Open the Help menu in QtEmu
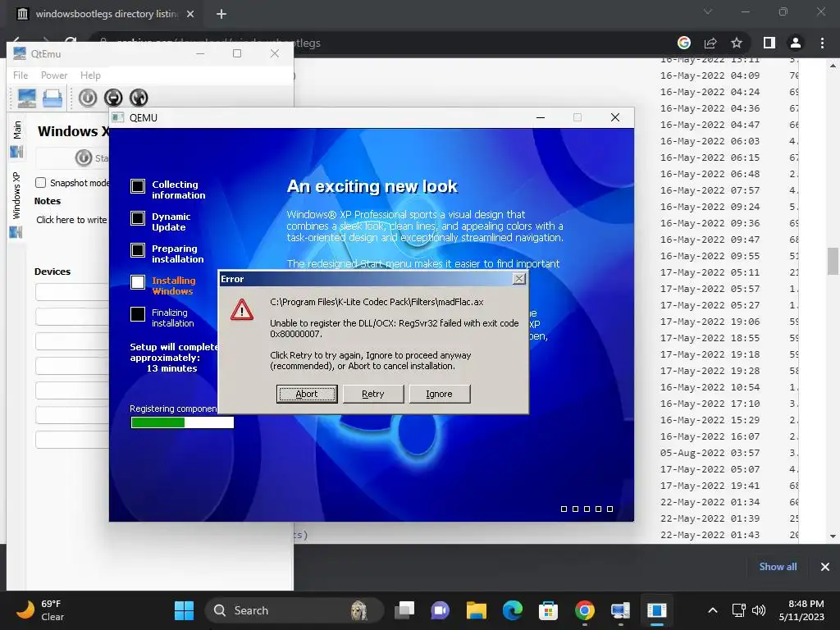Screen dimensions: 840x630 pos(90,75)
